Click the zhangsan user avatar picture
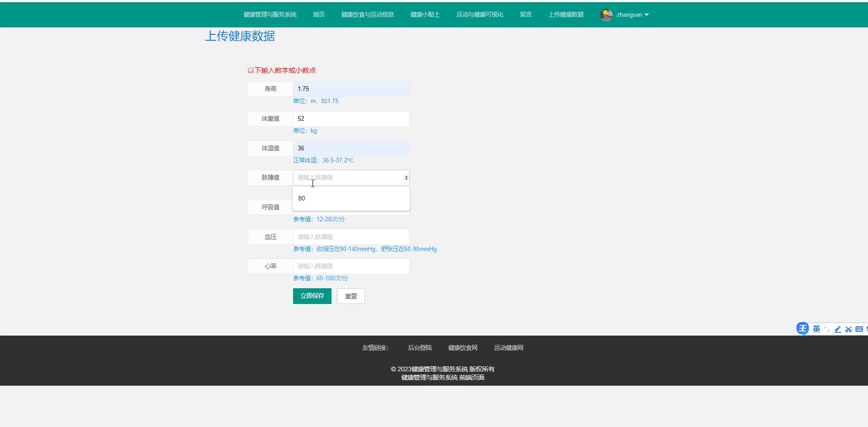Screen dimensions: 868x427 pyautogui.click(x=606, y=15)
